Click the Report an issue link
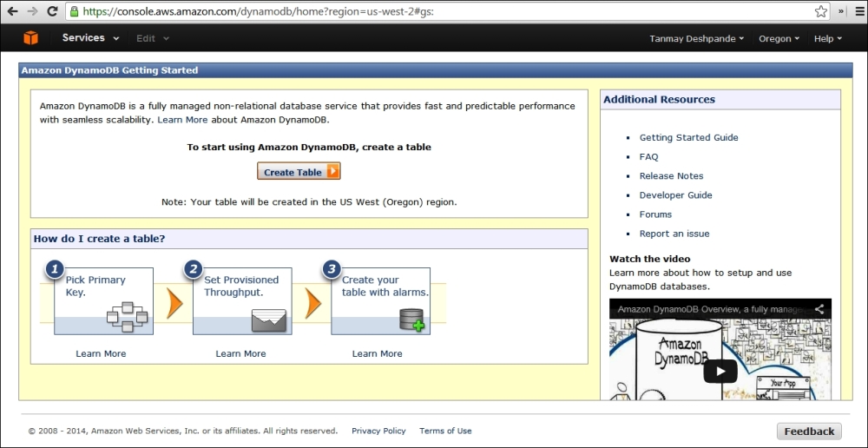The image size is (868, 448). click(674, 234)
